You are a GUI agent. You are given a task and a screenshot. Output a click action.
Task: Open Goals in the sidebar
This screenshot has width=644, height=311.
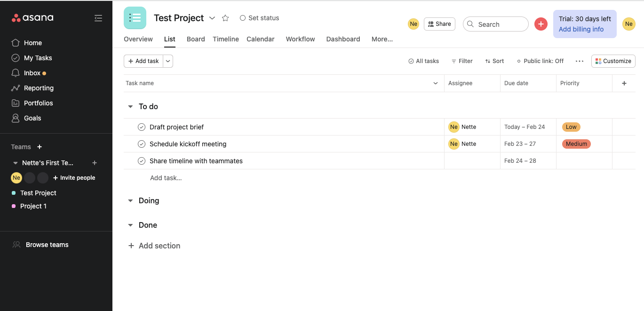[x=32, y=118]
